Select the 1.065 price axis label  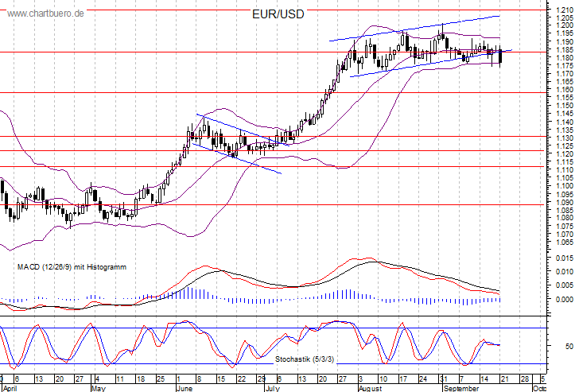[561, 243]
